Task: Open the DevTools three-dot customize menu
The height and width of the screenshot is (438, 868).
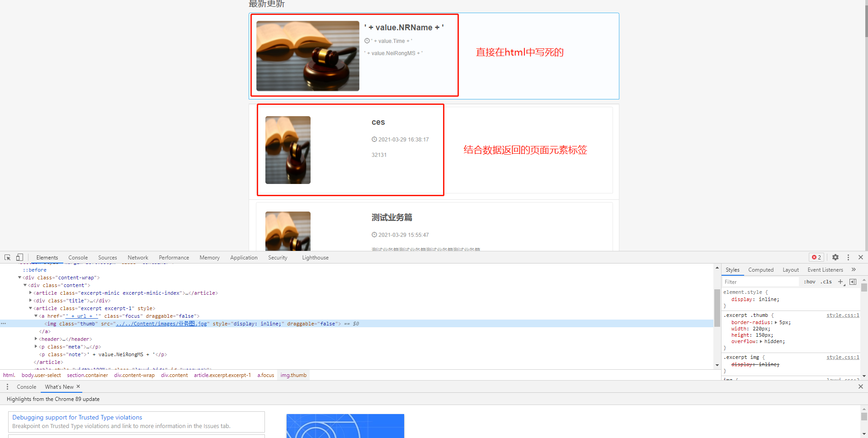Action: coord(848,257)
